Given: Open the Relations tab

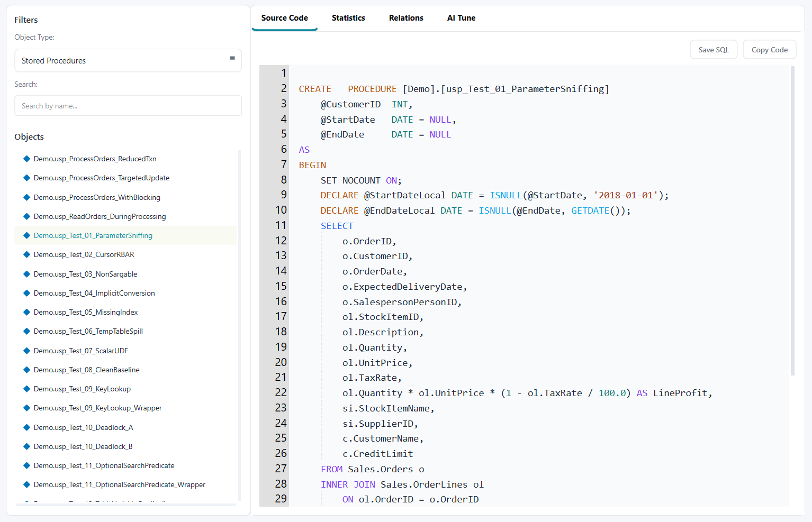Looking at the screenshot, I should coord(406,18).
